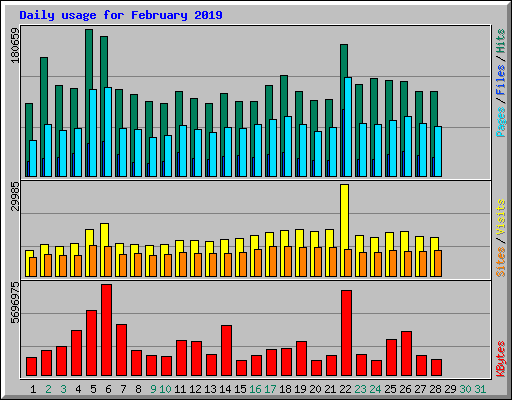Click day '31' on the x-axis

pyautogui.click(x=480, y=389)
